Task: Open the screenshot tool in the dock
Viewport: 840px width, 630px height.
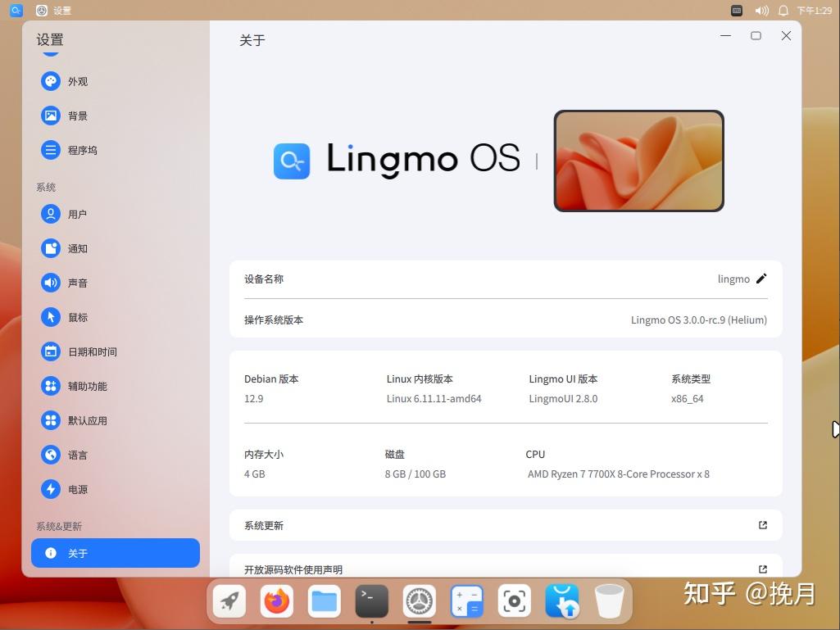Action: (x=514, y=601)
